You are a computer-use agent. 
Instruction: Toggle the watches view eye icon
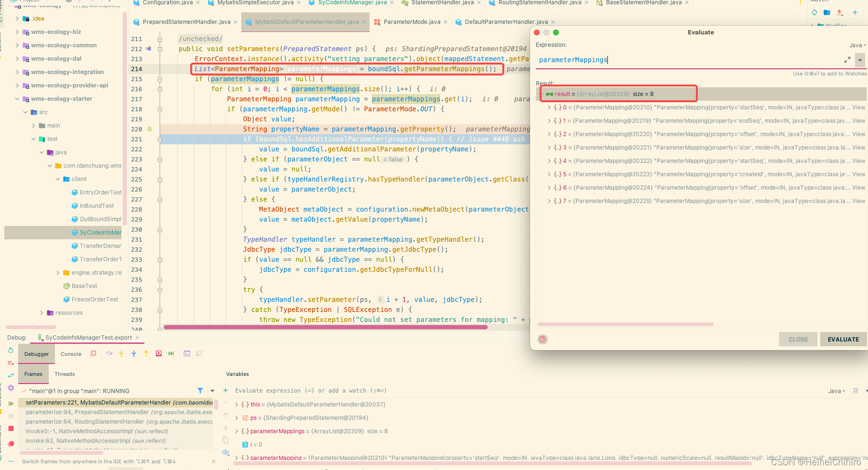(226, 452)
